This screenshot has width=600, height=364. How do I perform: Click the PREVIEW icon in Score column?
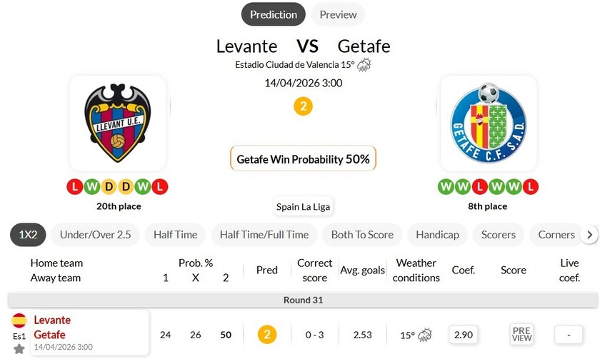[x=522, y=334]
